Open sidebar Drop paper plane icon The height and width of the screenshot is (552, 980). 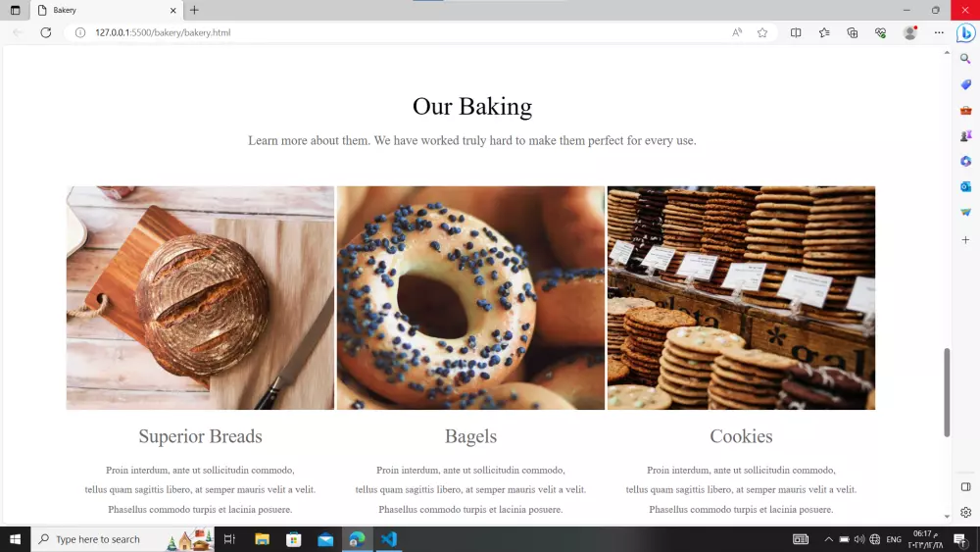965,213
